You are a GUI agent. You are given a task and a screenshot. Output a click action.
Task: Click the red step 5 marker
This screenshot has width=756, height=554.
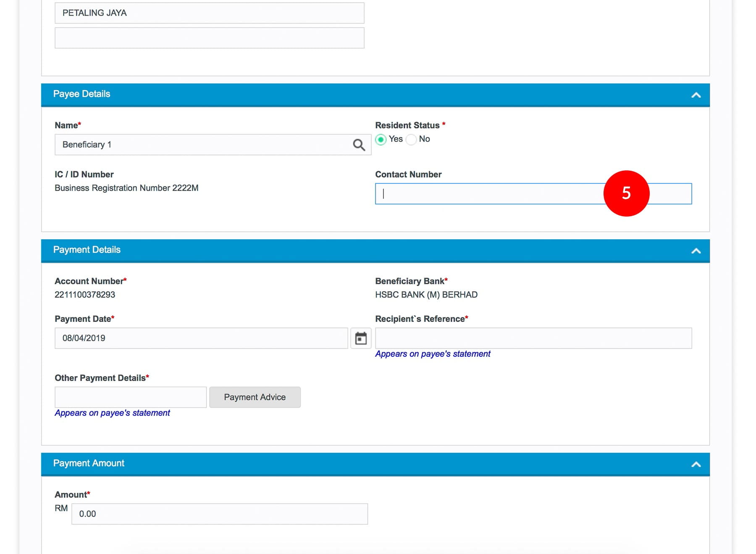[x=626, y=193]
